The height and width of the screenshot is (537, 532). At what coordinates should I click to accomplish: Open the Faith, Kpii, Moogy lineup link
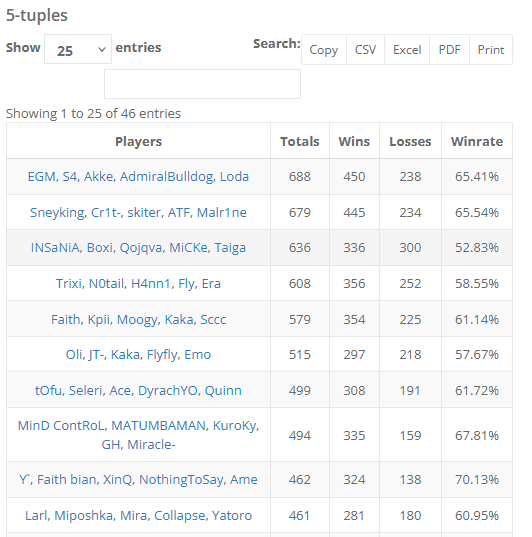138,320
